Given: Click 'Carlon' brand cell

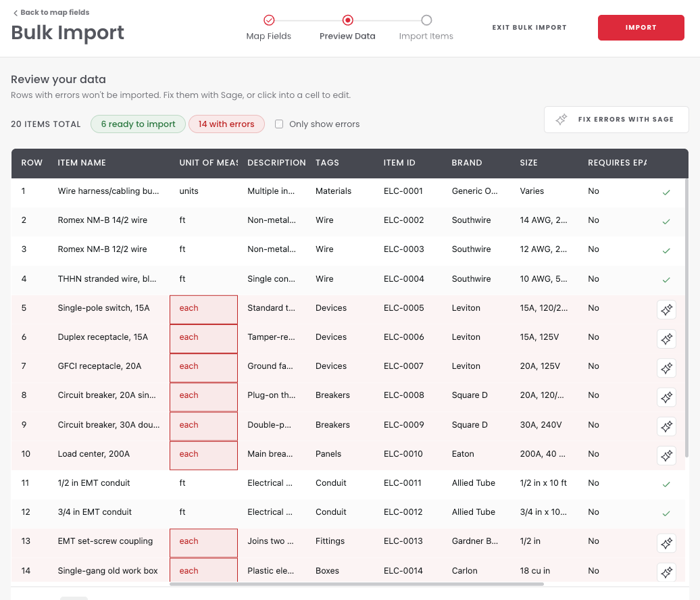Looking at the screenshot, I should click(x=465, y=571).
